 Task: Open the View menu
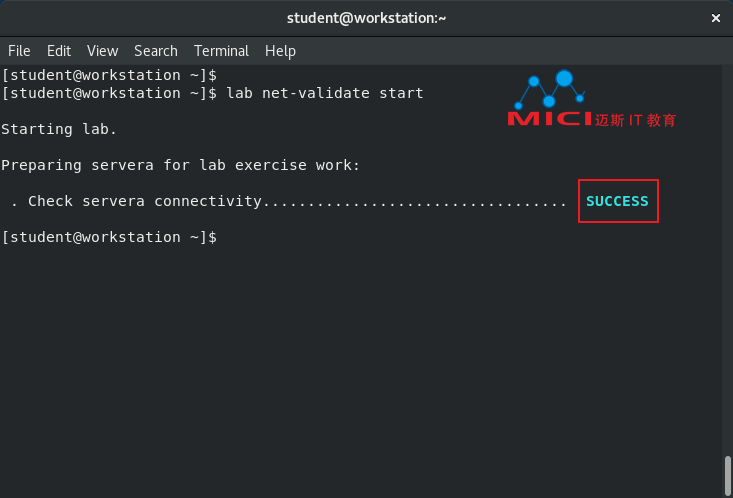coord(102,51)
